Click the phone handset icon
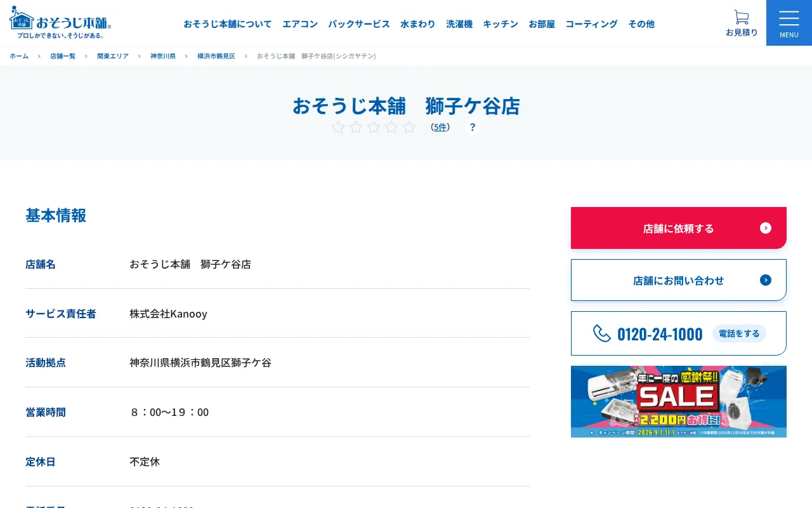This screenshot has height=508, width=812. 602,333
